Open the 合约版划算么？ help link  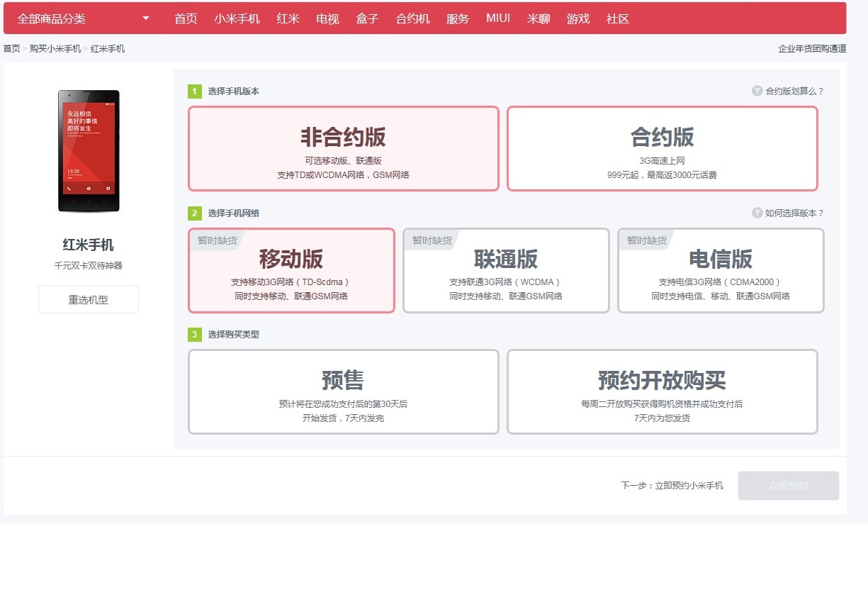795,91
